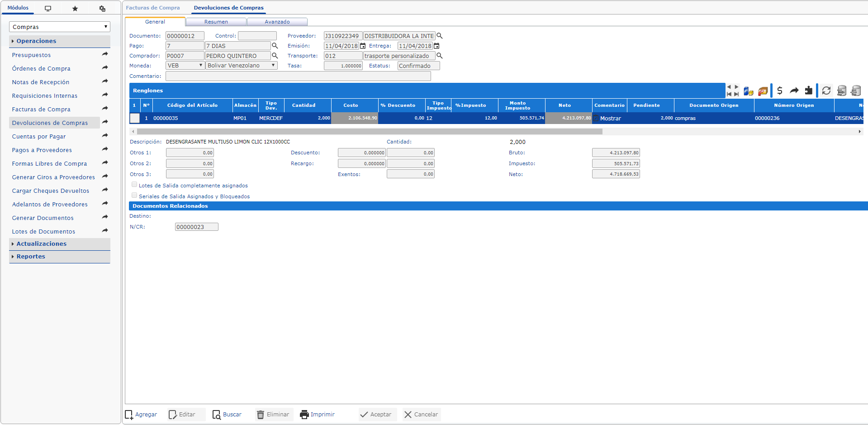Viewport: 868px width, 425px height.
Task: Open Adelantos de Proveedores sidebar link
Action: (50, 204)
